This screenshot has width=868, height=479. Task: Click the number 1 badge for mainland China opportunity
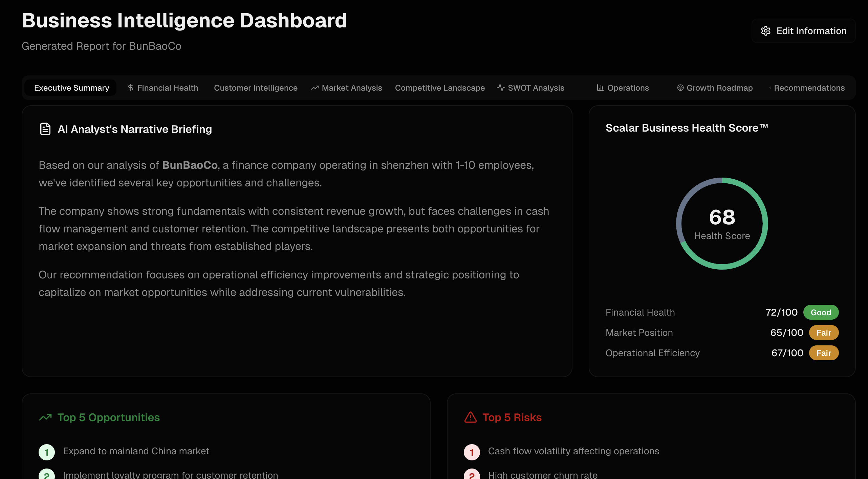click(x=47, y=452)
